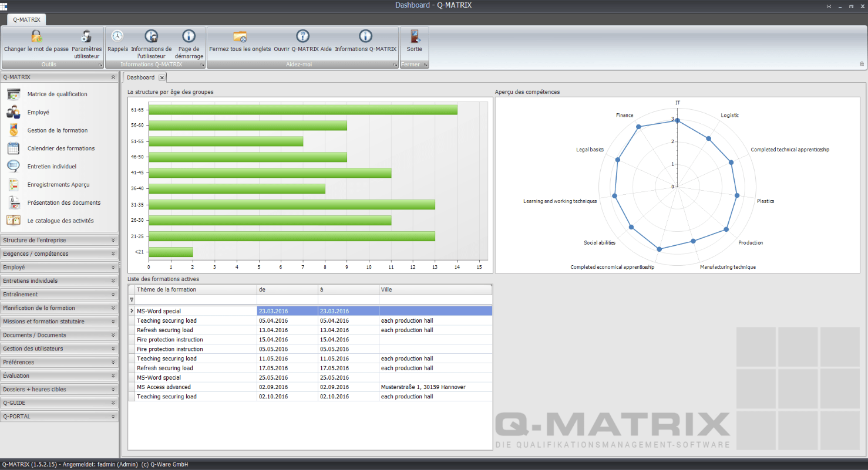The height and width of the screenshot is (470, 868).
Task: Switch to the Q-MATRIX ribbon tab
Action: [x=26, y=19]
